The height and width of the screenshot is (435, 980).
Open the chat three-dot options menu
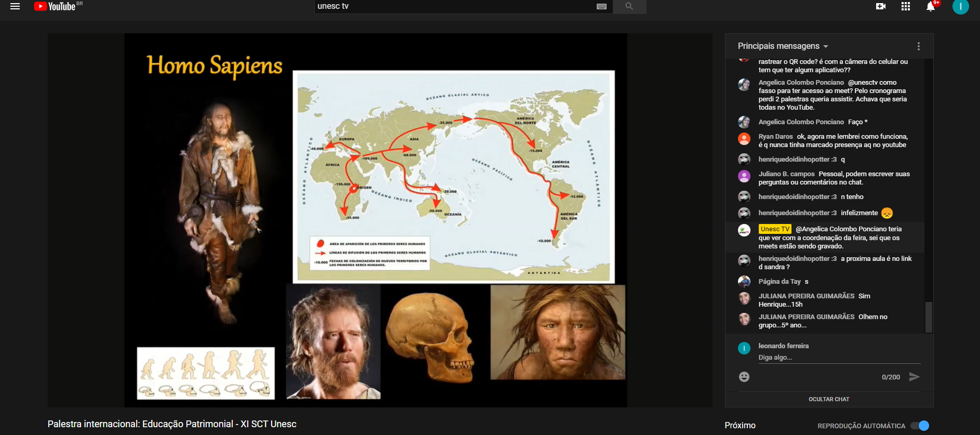(918, 46)
